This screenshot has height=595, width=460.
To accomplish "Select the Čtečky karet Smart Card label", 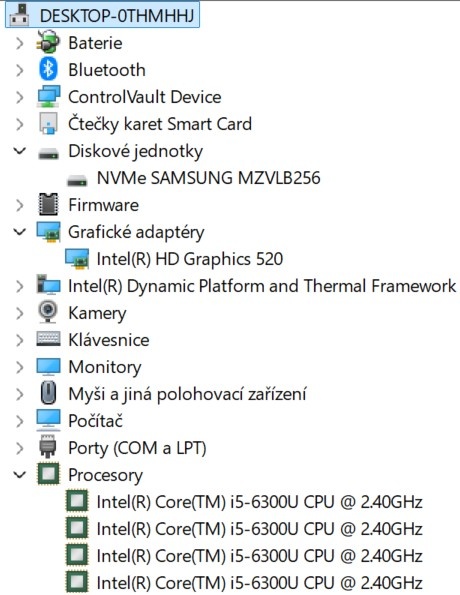I will click(x=160, y=124).
